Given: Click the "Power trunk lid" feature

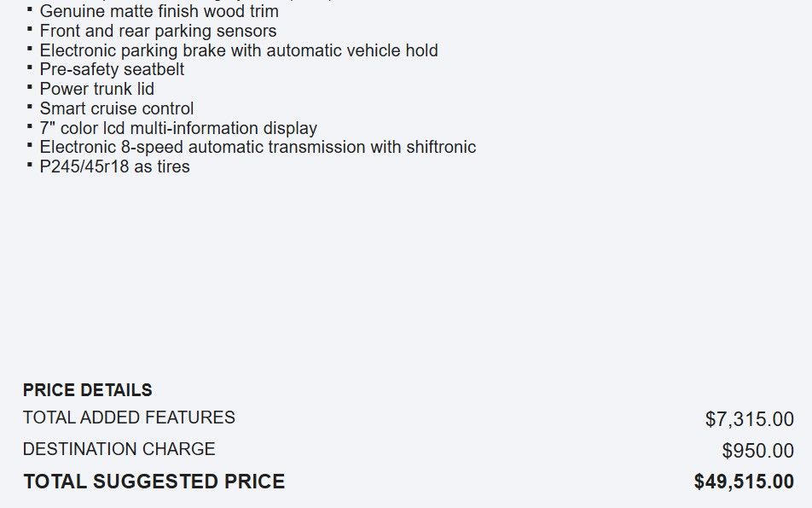Looking at the screenshot, I should coord(96,89).
